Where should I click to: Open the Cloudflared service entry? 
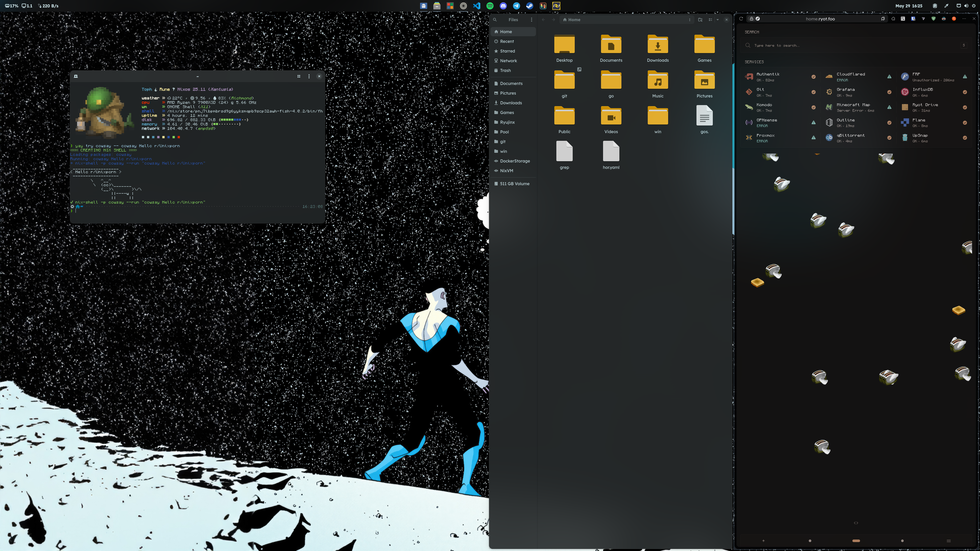pyautogui.click(x=851, y=74)
